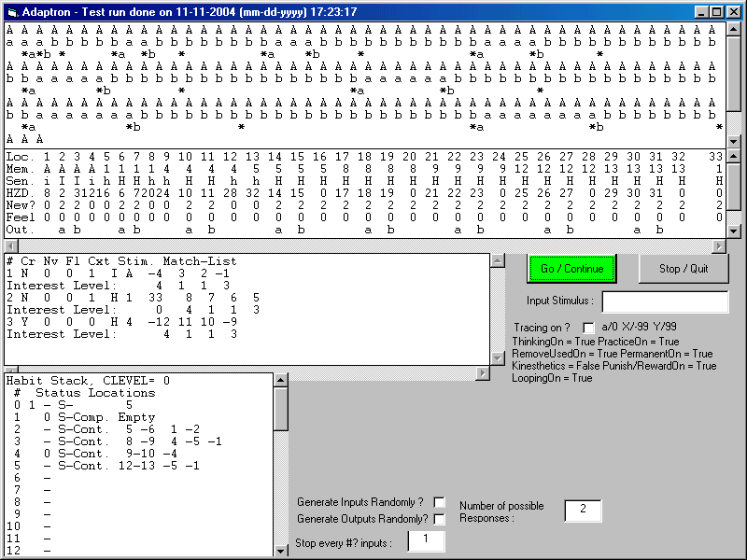Click the '# Status Locations' header line
The width and height of the screenshot is (747, 560).
coord(85,393)
